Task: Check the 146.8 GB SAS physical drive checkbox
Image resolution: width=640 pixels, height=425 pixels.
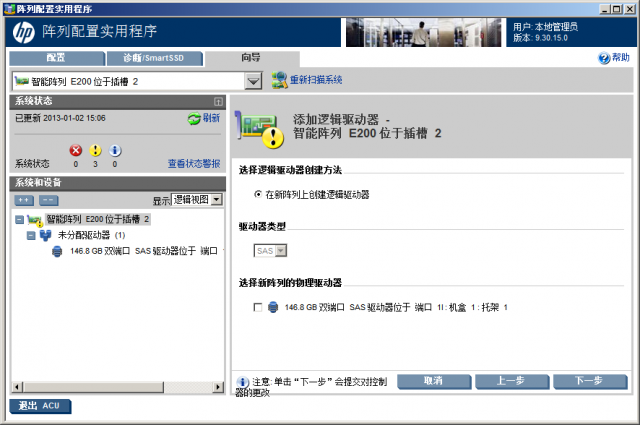Action: [x=258, y=307]
